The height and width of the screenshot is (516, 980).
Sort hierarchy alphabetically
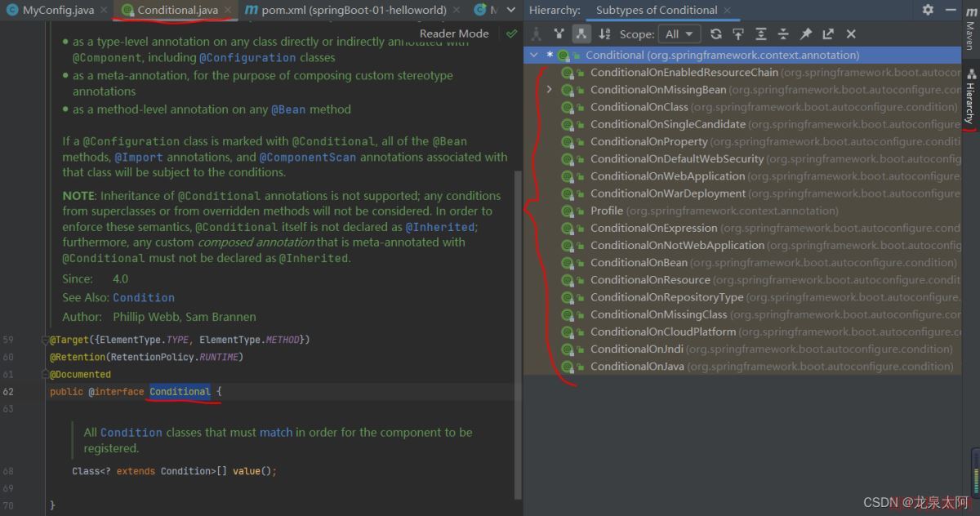click(604, 33)
